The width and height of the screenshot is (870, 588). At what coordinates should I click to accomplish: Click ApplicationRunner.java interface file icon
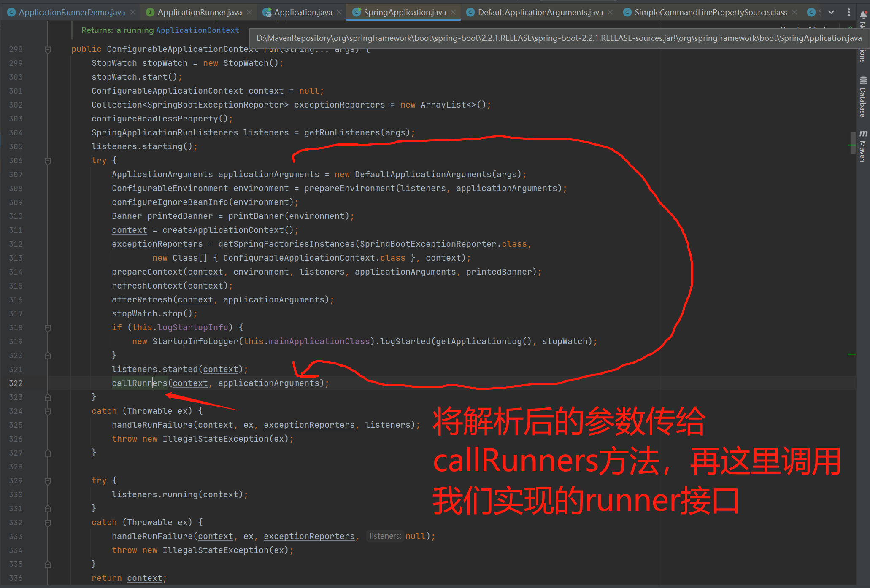tap(150, 12)
